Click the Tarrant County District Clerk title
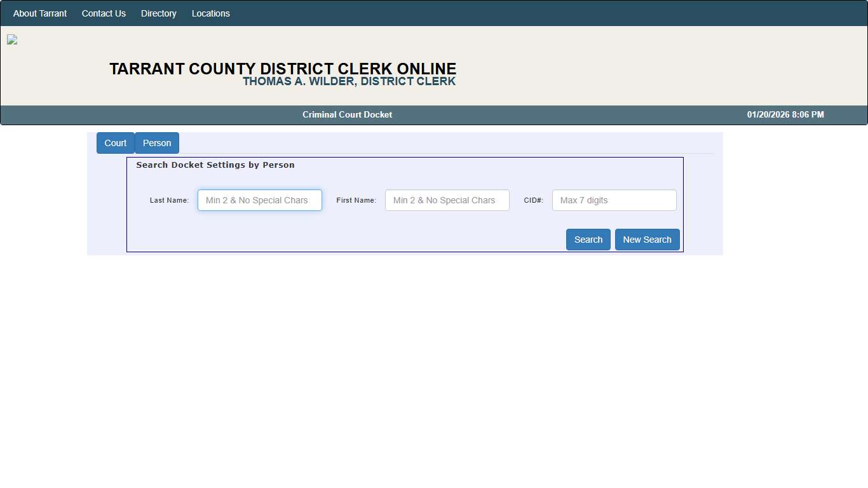 coord(283,69)
